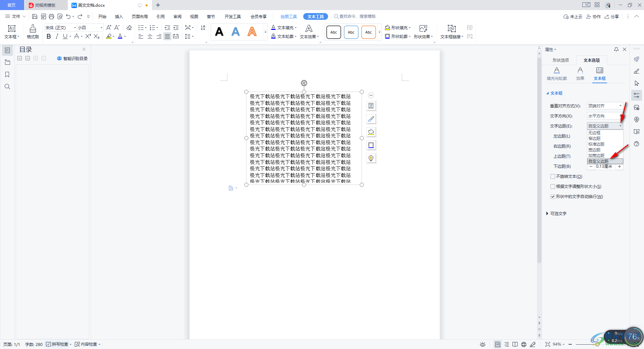
Task: Uncheck 形状中的文字自动换行 checkbox
Action: tap(552, 197)
